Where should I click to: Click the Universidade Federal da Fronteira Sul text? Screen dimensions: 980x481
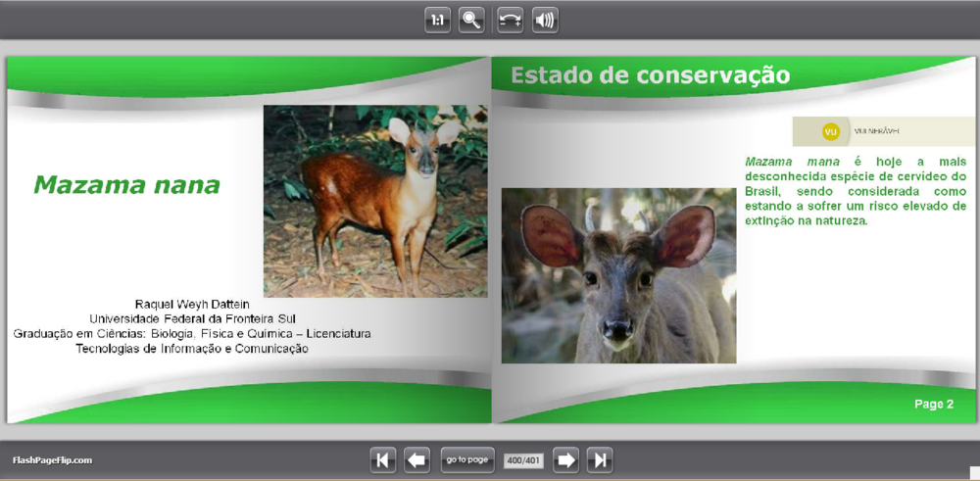click(192, 318)
